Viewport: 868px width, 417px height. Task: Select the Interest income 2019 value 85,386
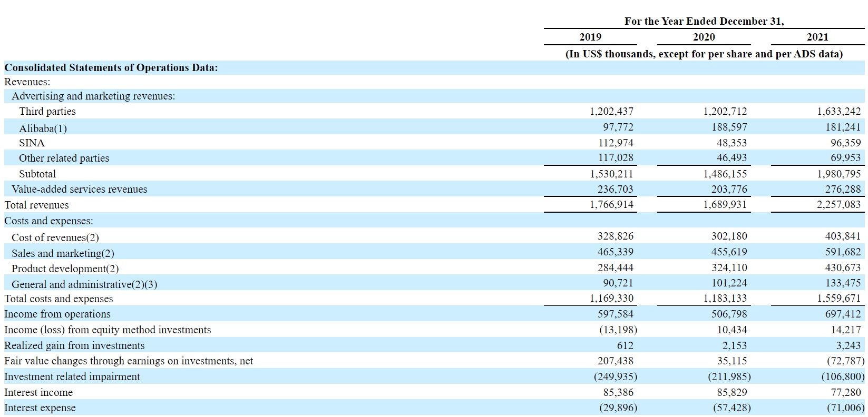pos(618,392)
